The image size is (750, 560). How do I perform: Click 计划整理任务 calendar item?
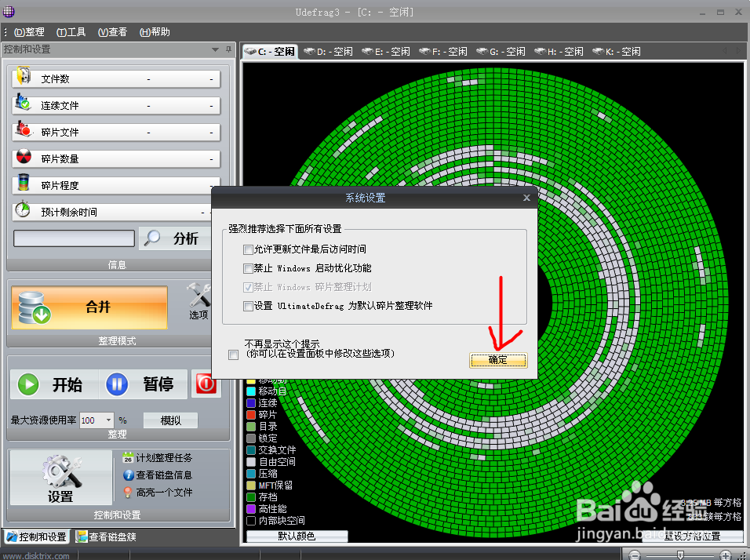tap(158, 458)
